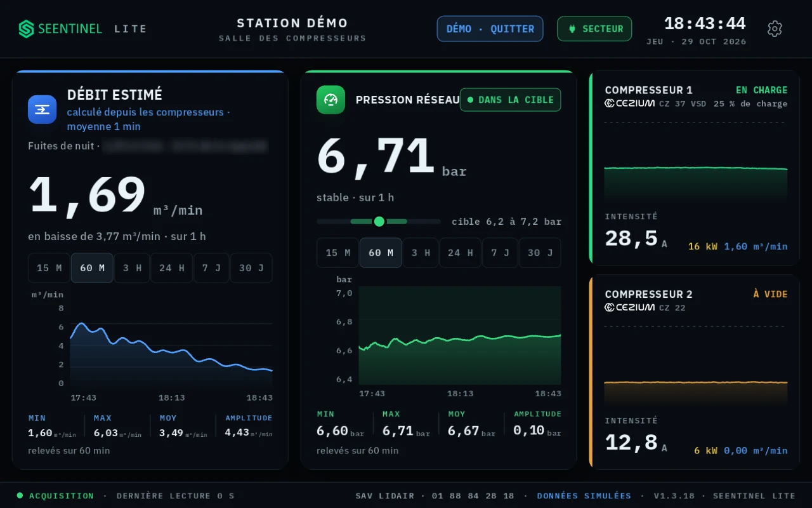The height and width of the screenshot is (508, 812).
Task: Click the SAV Lidair phone number
Action: (473, 496)
